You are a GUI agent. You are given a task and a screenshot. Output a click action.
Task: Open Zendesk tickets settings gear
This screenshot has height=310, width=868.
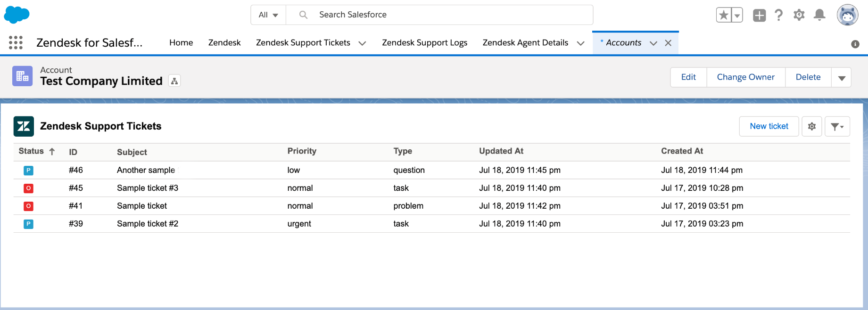812,126
